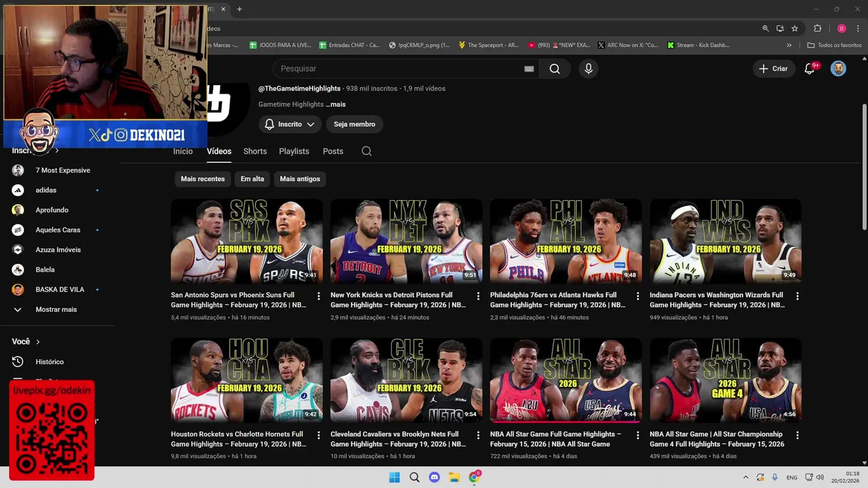Search within channel using magnifier icon
This screenshot has width=868, height=488.
[366, 151]
